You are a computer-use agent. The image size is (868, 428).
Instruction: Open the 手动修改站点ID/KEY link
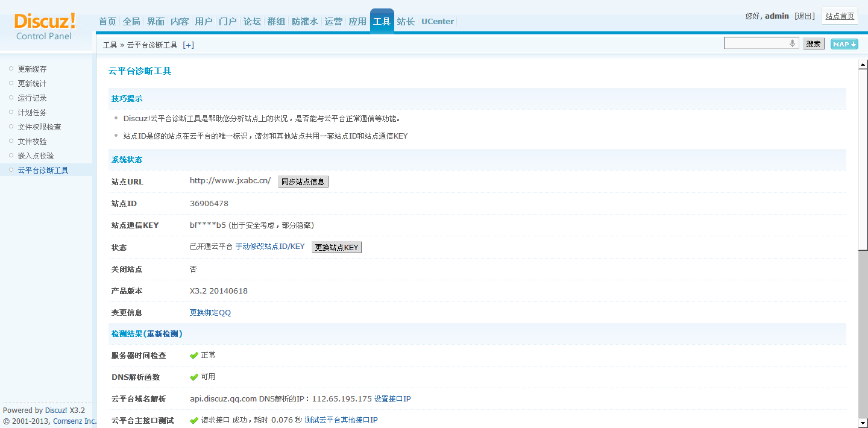(270, 247)
